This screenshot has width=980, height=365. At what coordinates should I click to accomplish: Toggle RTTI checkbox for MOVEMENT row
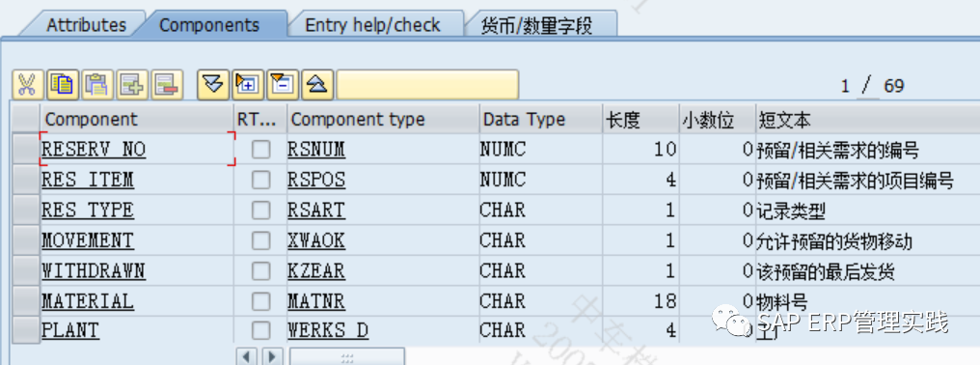[x=261, y=240]
